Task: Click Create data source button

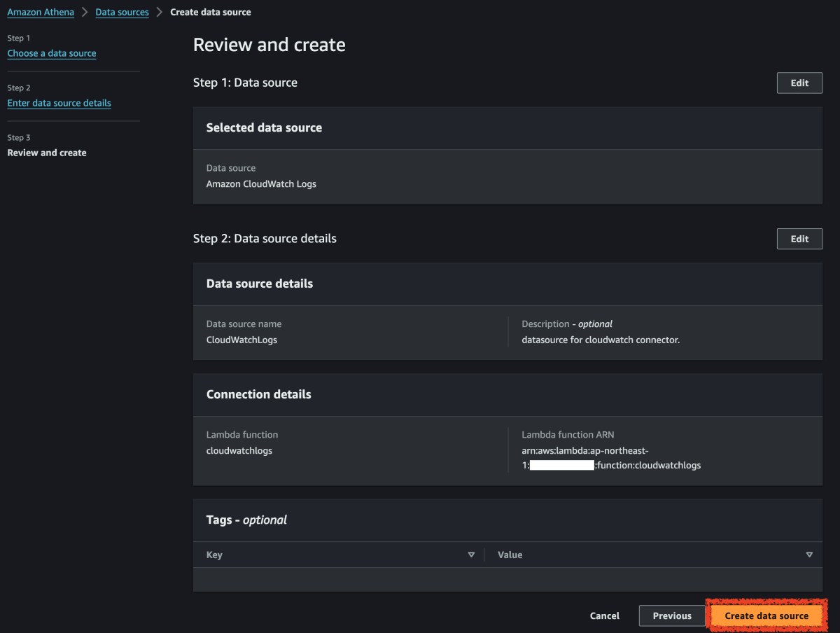Action: click(x=766, y=616)
